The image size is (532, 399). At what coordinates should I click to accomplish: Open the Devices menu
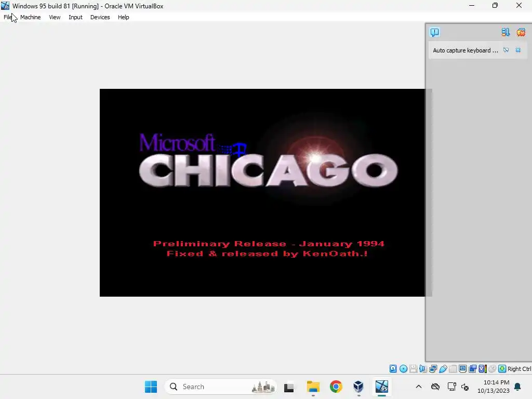(100, 17)
